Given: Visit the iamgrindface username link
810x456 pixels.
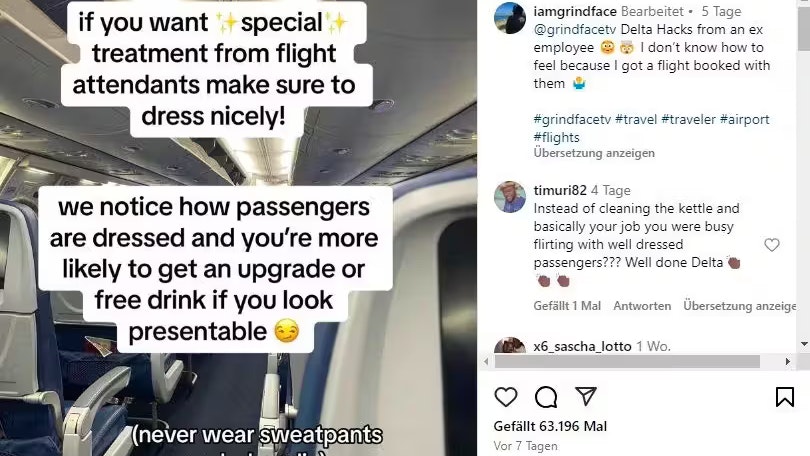Looking at the screenshot, I should pos(575,11).
